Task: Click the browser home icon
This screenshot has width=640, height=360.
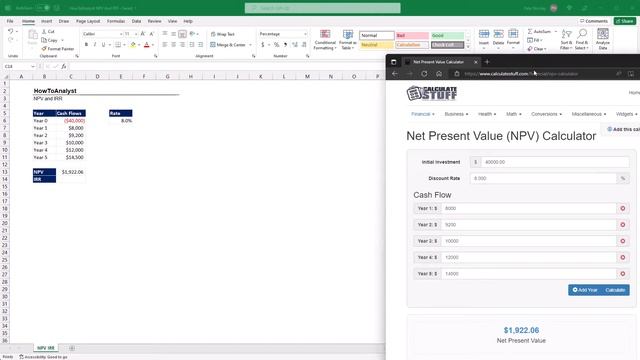Action: coord(439,74)
